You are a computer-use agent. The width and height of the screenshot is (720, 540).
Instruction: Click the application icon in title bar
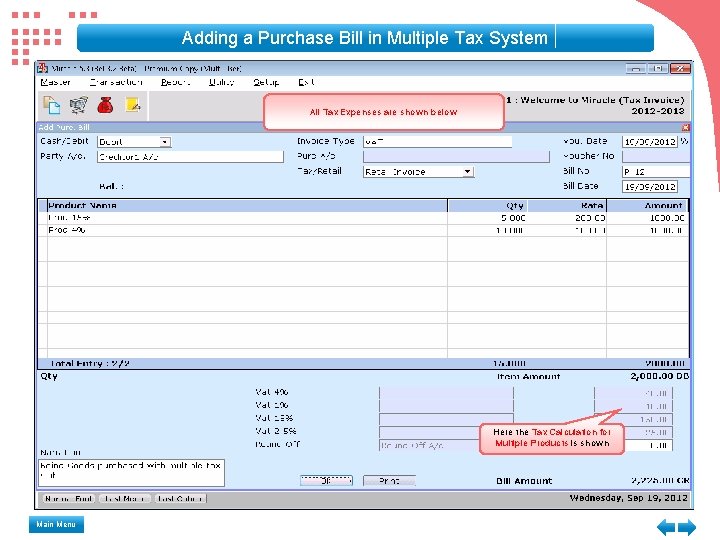(43, 68)
